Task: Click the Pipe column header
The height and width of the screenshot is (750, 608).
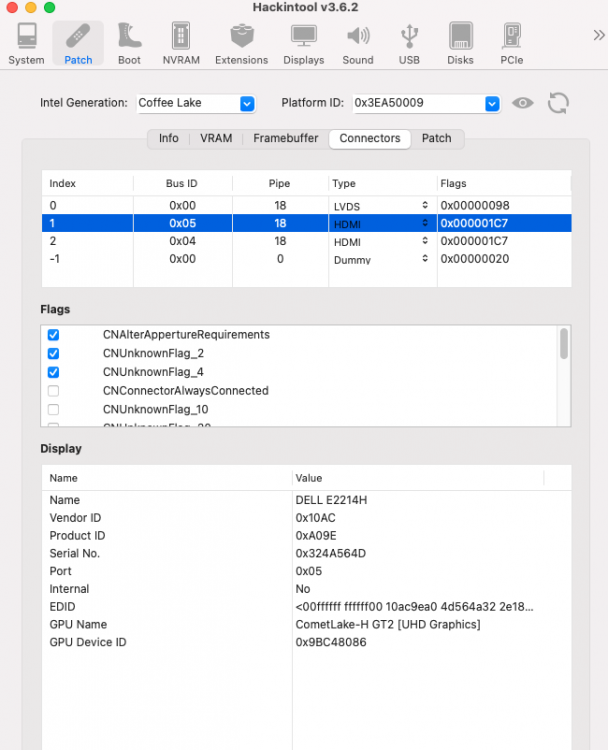Action: click(280, 184)
